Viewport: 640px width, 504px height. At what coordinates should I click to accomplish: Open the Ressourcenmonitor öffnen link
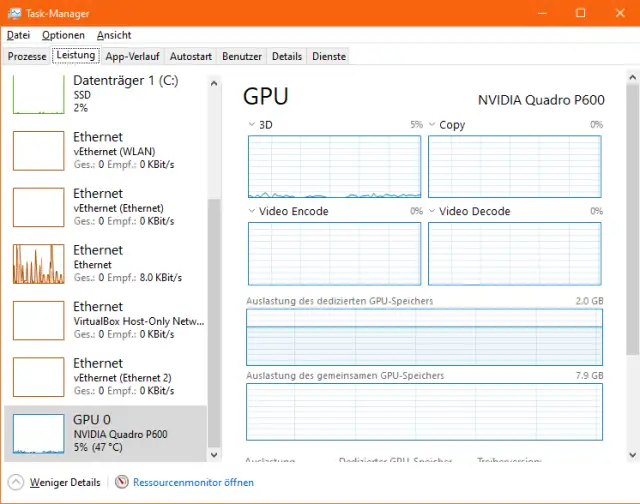coord(193,482)
